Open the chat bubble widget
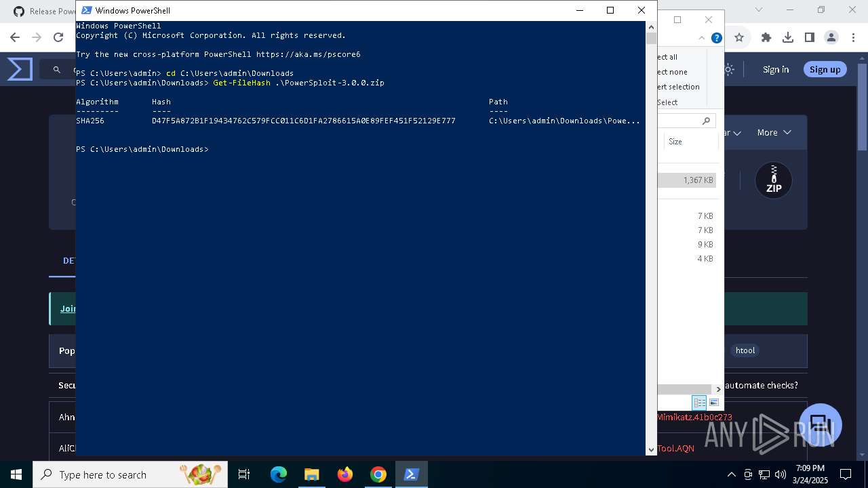The width and height of the screenshot is (868, 488). point(821,425)
